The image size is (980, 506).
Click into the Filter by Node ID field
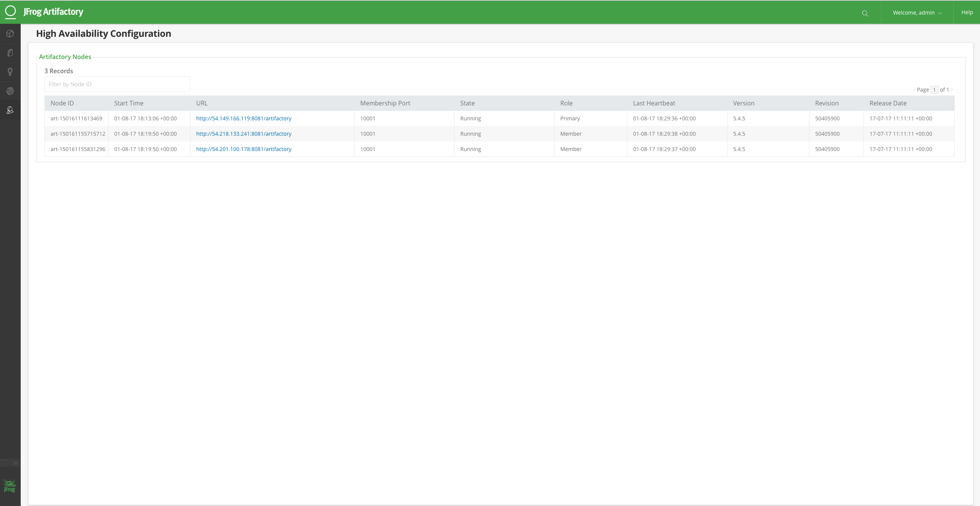[117, 84]
